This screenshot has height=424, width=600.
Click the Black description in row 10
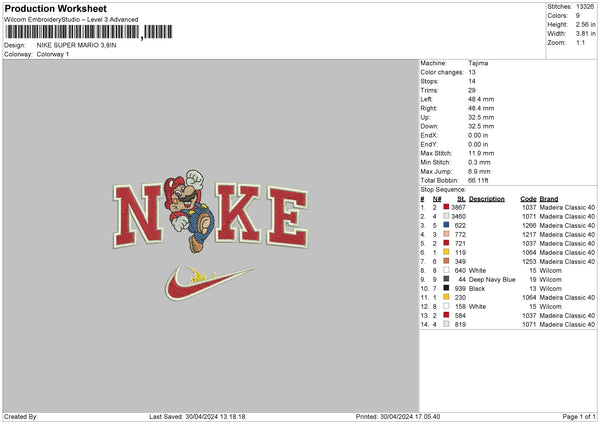pos(477,289)
